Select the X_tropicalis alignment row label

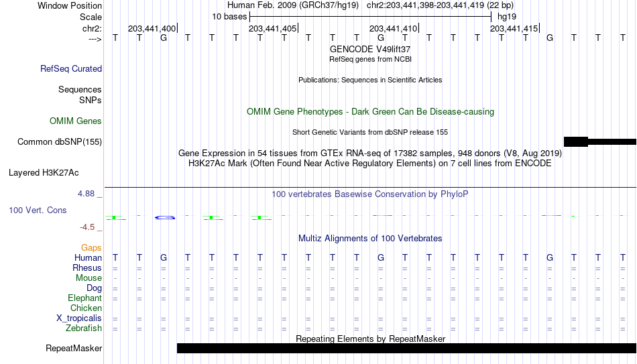click(x=79, y=318)
